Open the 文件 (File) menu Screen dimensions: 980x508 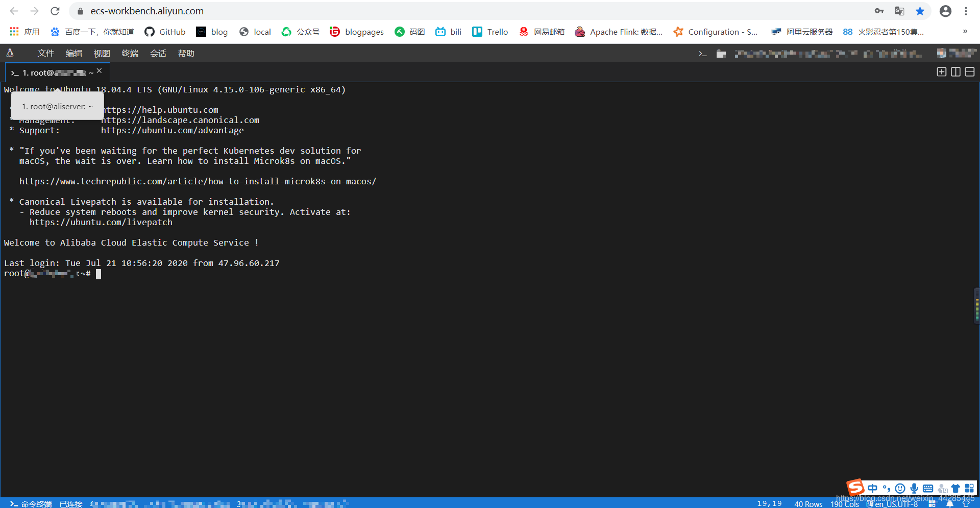[x=45, y=53]
